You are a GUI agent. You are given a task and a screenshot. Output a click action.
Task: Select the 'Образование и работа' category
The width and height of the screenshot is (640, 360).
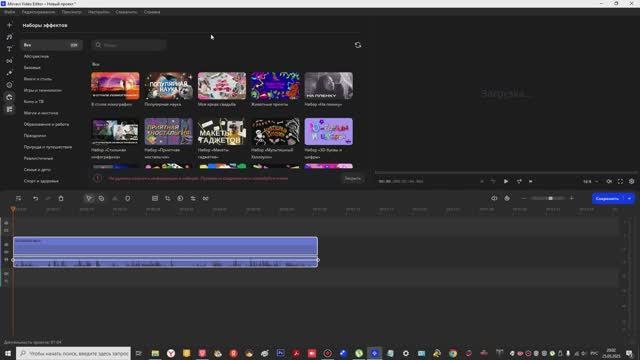pyautogui.click(x=46, y=124)
